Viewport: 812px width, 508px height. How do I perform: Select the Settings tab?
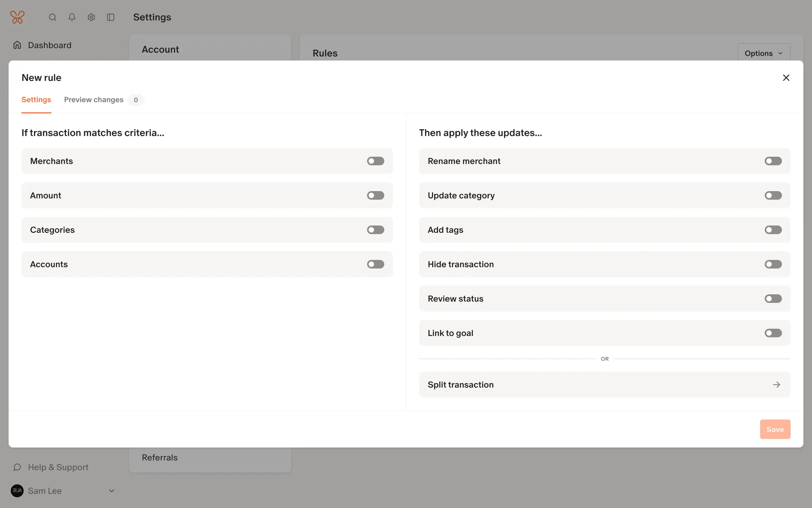[x=36, y=100]
